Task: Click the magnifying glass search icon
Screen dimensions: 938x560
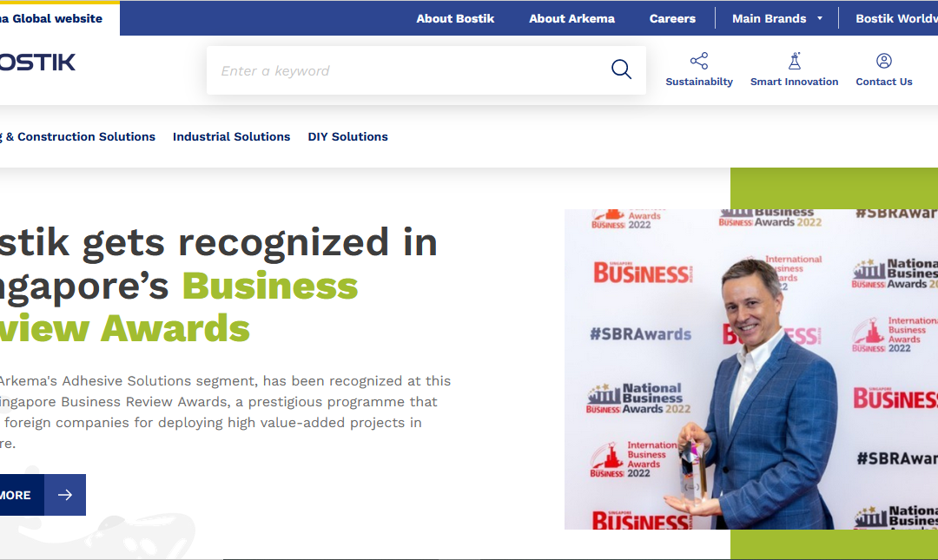Action: (x=621, y=69)
